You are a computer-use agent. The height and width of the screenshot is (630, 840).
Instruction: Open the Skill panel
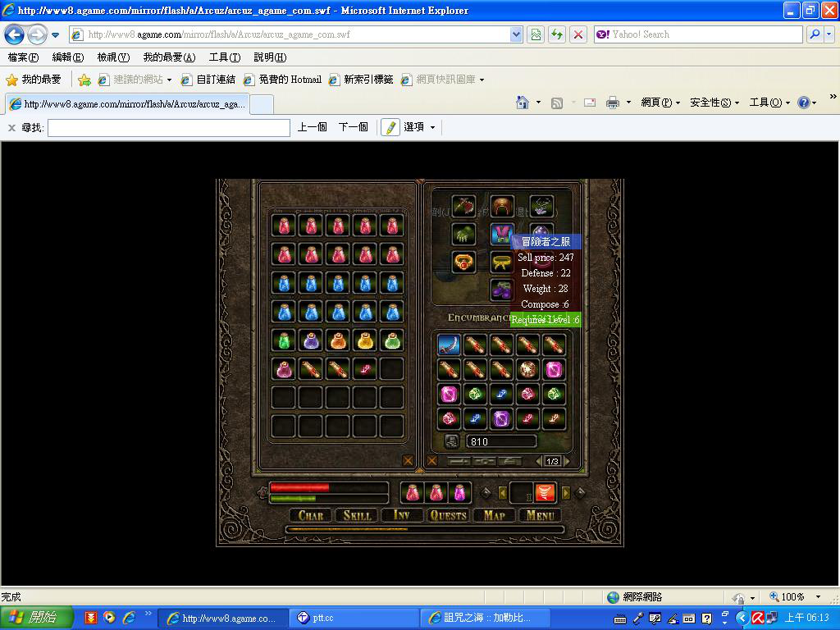357,515
